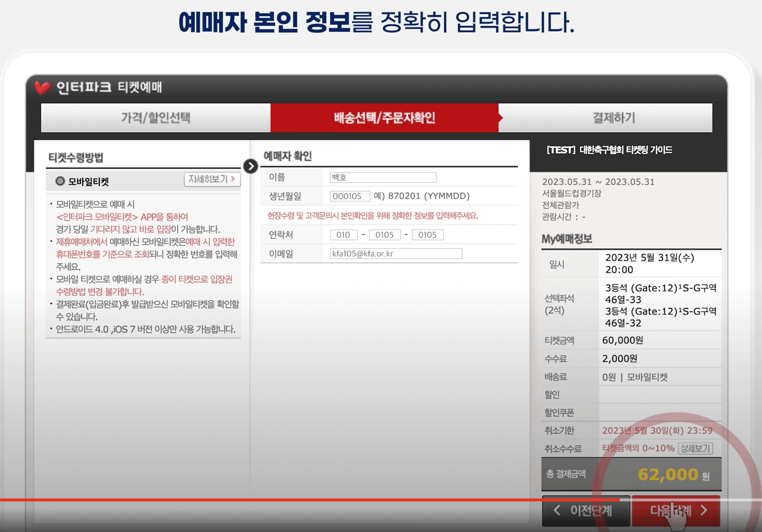This screenshot has height=532, width=762.
Task: Click the black circular arrow between panels
Action: pos(250,166)
